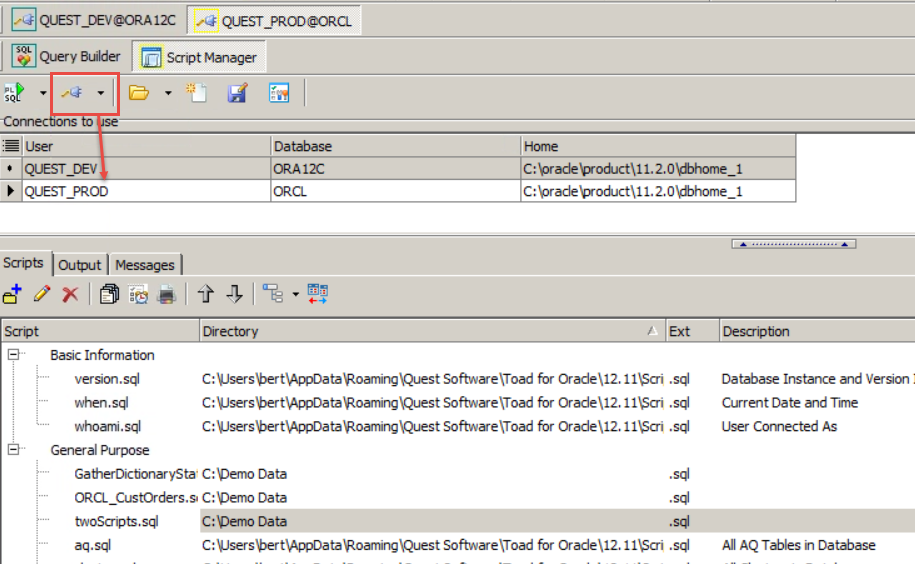Select the General Purpose tree node

100,450
